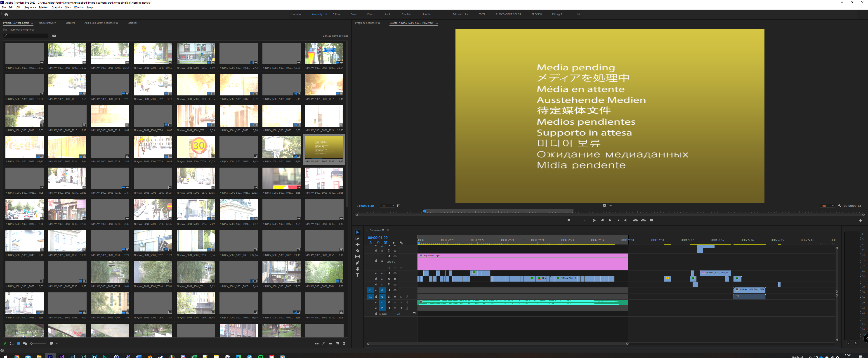Open the Assembly workspace menu icon
Image resolution: width=868 pixels, height=358 pixels.
(326, 14)
